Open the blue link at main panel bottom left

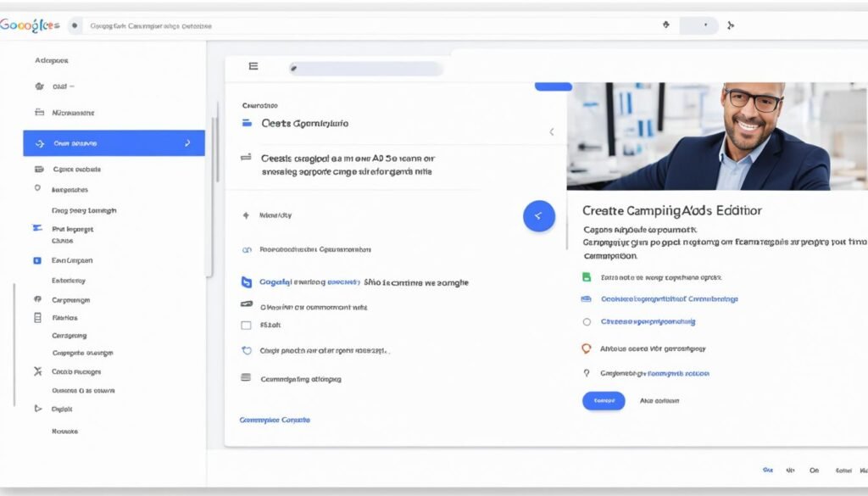pos(275,421)
